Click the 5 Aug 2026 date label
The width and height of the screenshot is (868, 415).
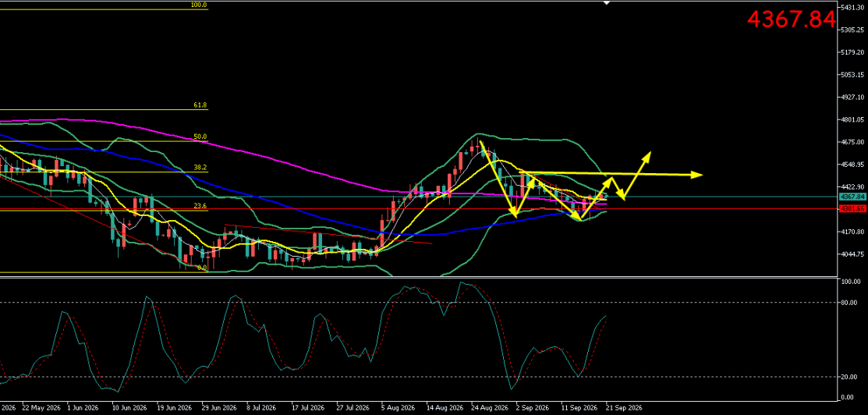click(x=397, y=408)
